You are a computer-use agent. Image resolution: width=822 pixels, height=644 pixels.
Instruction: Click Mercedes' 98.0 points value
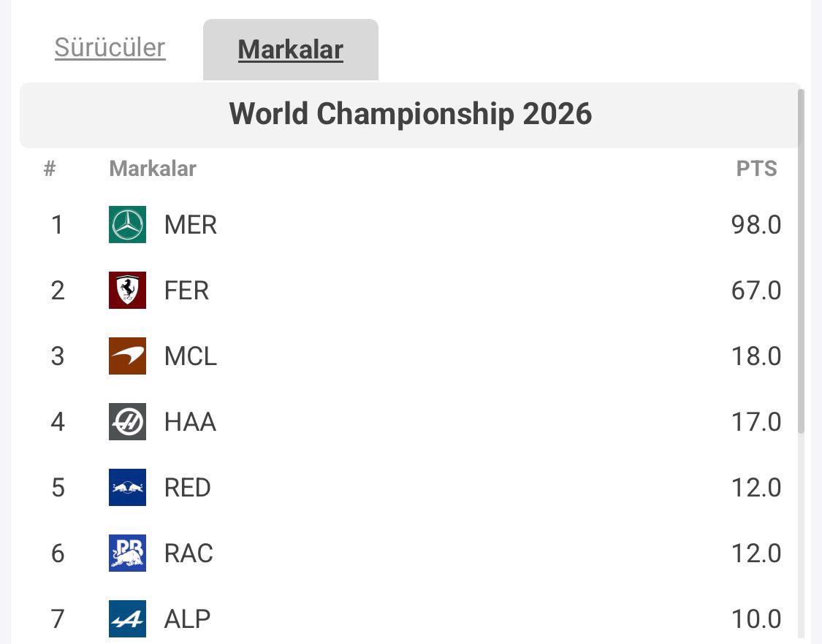pos(756,225)
